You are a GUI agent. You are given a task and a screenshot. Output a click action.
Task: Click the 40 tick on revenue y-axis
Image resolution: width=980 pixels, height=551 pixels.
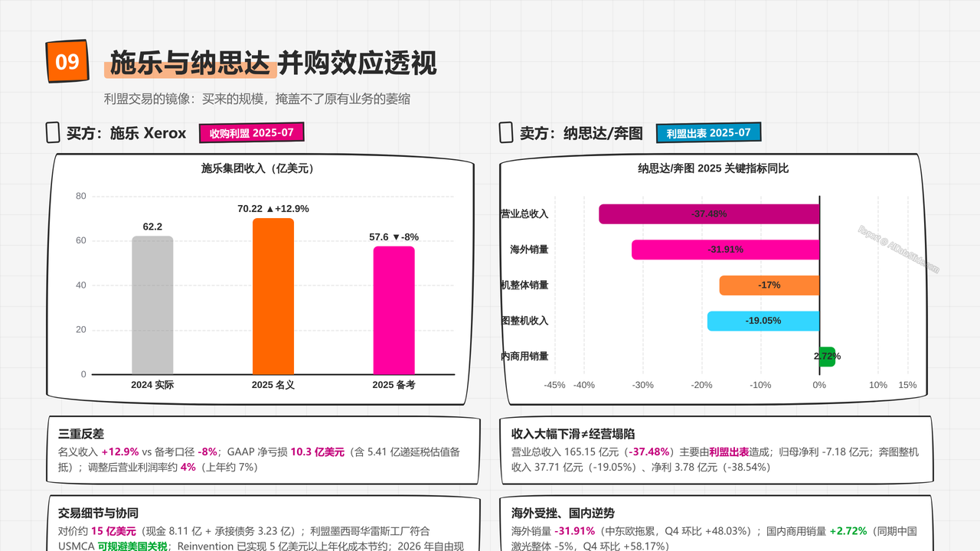[x=81, y=285]
